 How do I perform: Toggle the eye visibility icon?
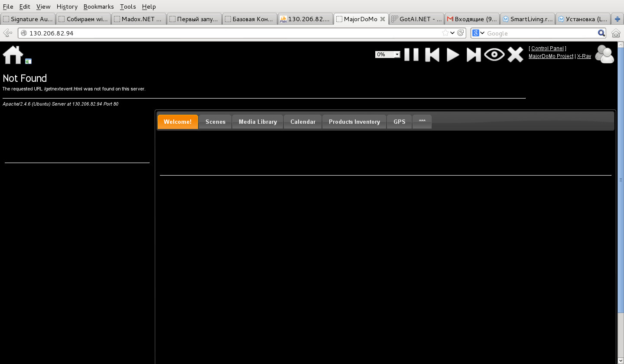tap(494, 55)
